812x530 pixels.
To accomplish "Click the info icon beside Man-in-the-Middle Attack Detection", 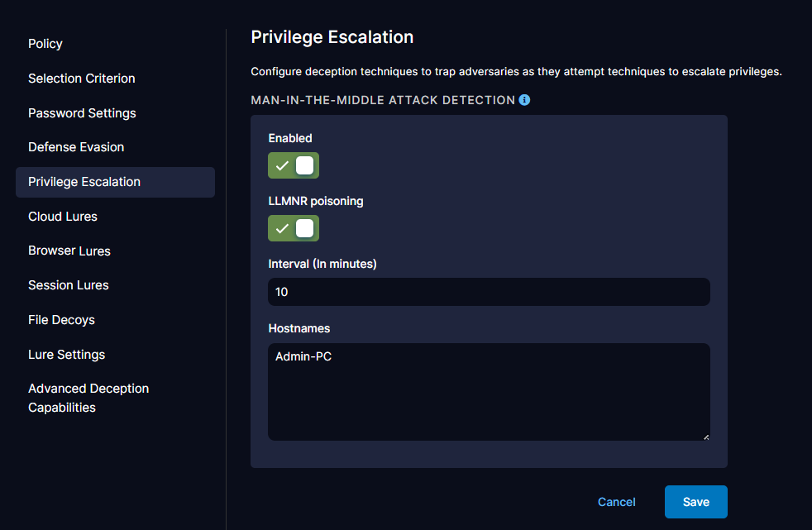I will [x=524, y=100].
